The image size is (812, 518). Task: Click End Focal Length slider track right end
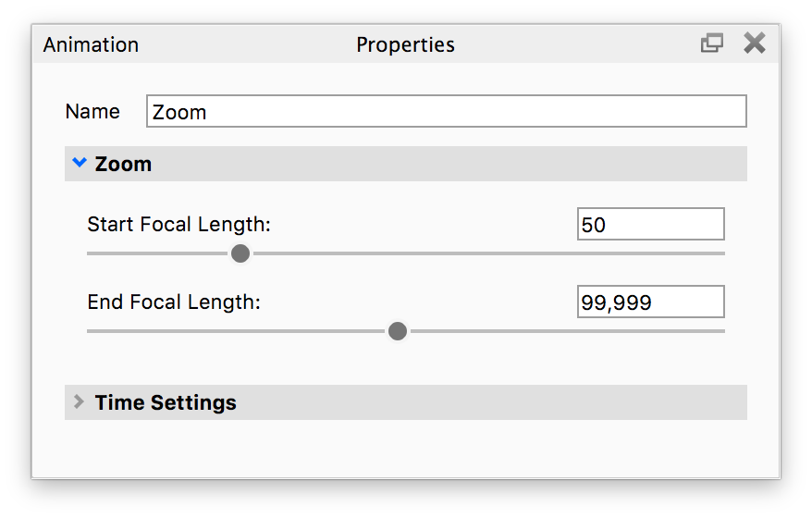[720, 331]
